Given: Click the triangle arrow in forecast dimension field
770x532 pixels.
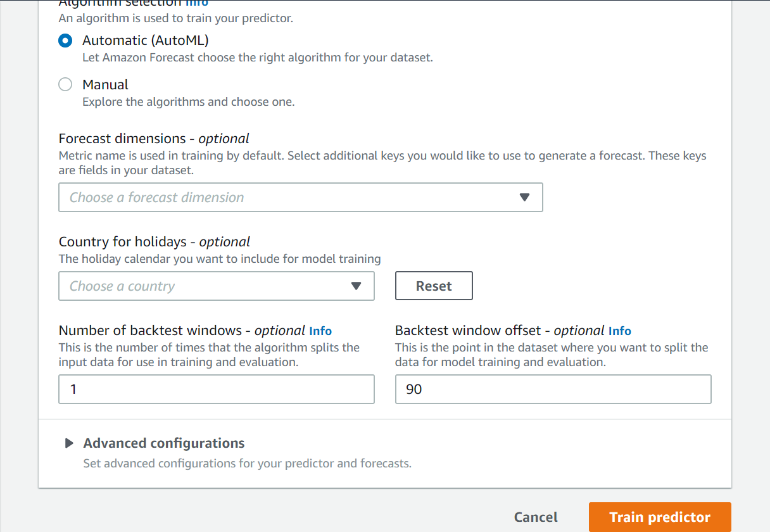Looking at the screenshot, I should [x=524, y=198].
